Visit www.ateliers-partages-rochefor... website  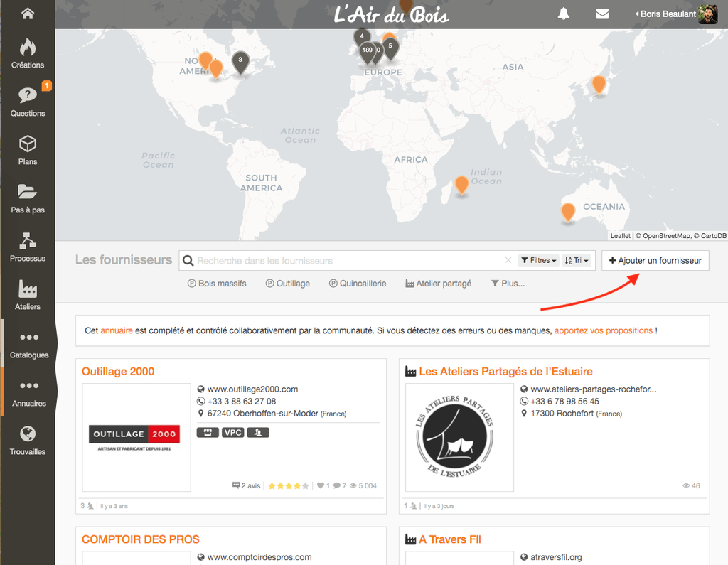[594, 389]
